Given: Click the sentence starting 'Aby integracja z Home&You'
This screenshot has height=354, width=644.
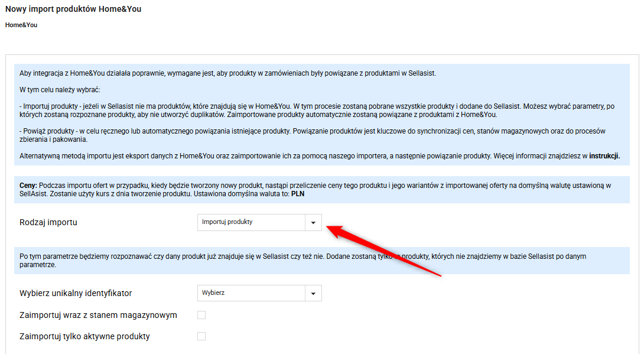Looking at the screenshot, I should pos(227,73).
